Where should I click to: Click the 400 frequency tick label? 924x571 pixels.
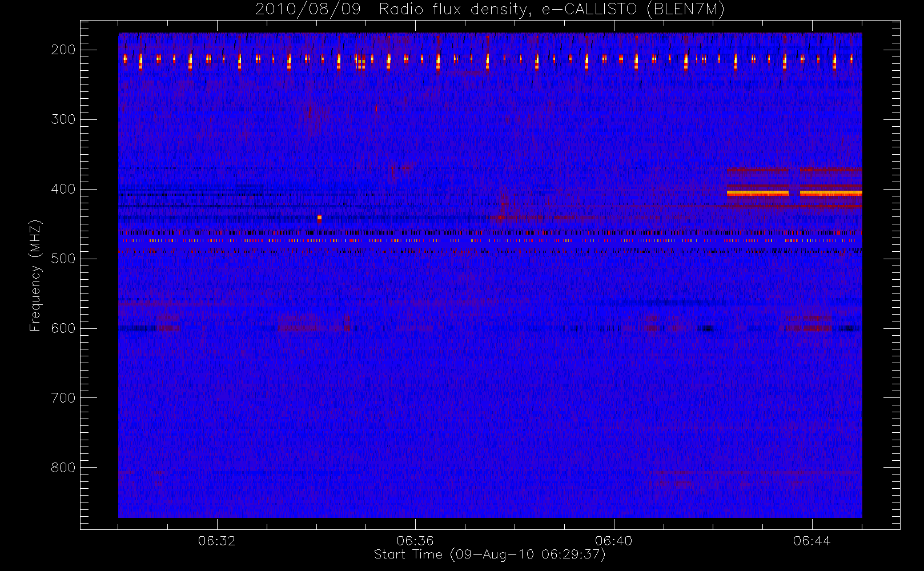point(63,189)
